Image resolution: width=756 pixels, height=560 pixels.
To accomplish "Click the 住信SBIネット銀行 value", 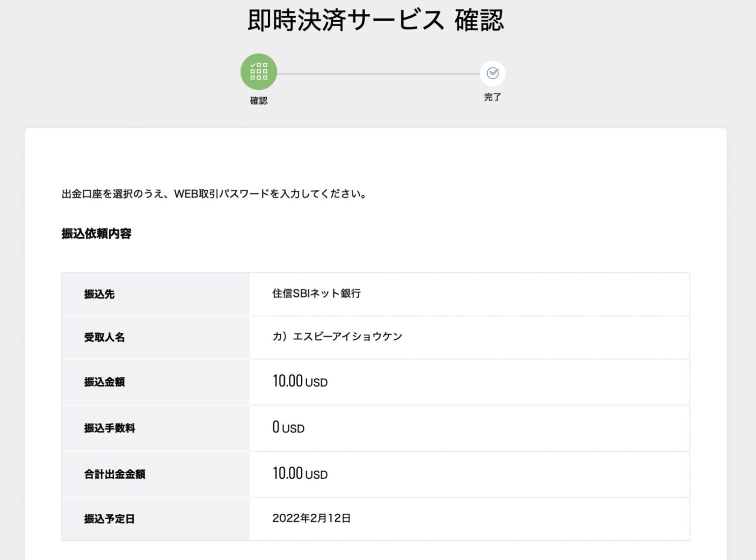I will click(x=316, y=294).
